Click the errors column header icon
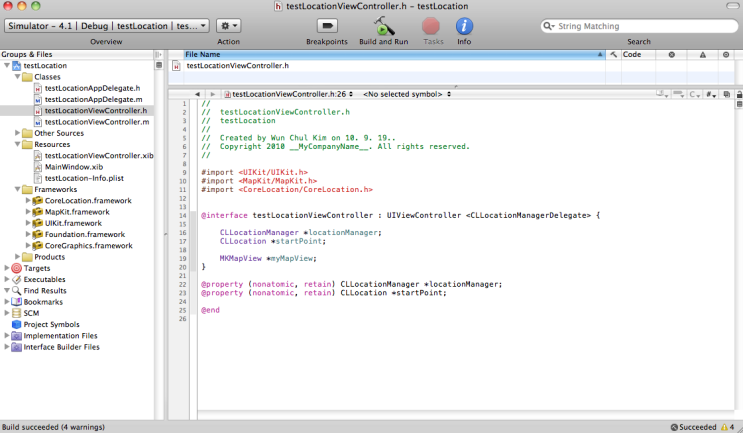Screen dimensions: 743x433 coord(671,54)
